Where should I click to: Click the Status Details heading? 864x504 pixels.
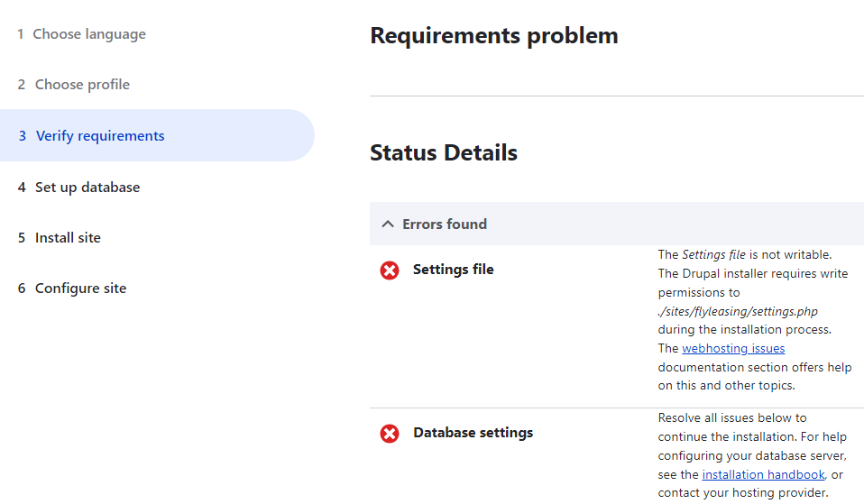pos(444,152)
